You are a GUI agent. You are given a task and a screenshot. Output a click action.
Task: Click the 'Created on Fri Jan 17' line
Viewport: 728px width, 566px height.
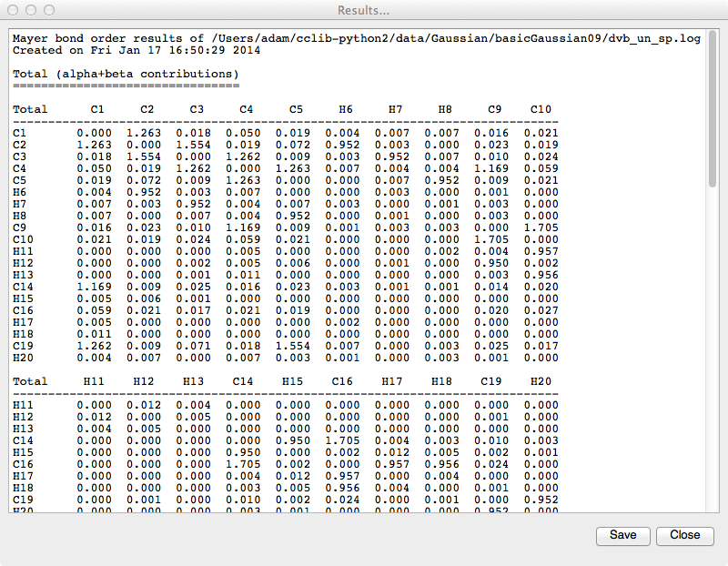pos(136,50)
